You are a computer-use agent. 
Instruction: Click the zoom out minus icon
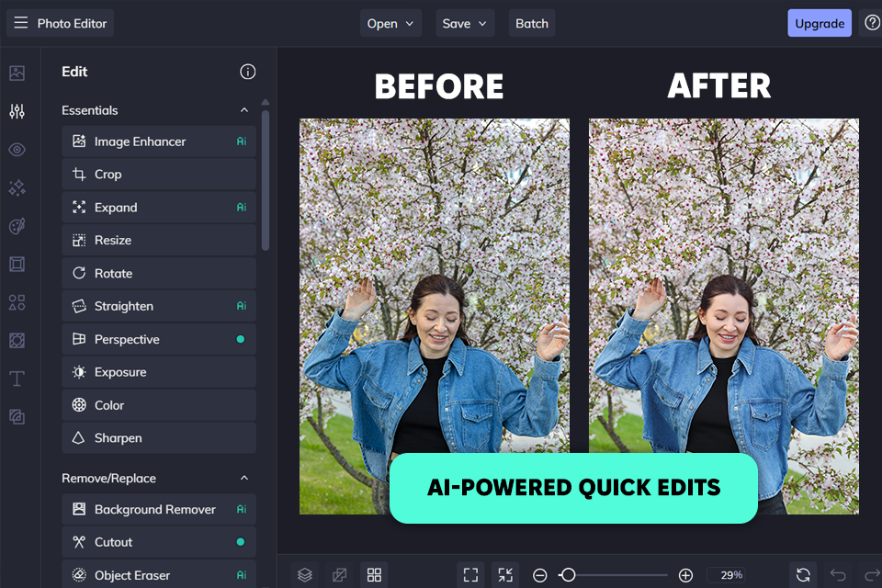[539, 575]
